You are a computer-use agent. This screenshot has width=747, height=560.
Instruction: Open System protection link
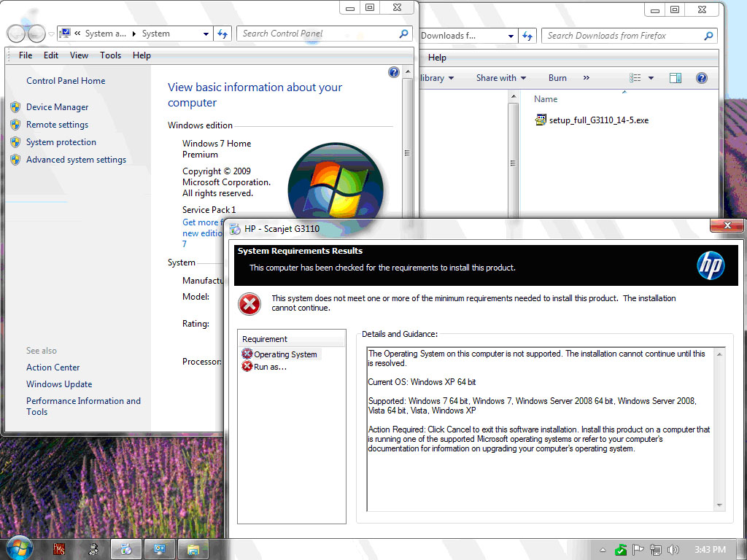[61, 142]
